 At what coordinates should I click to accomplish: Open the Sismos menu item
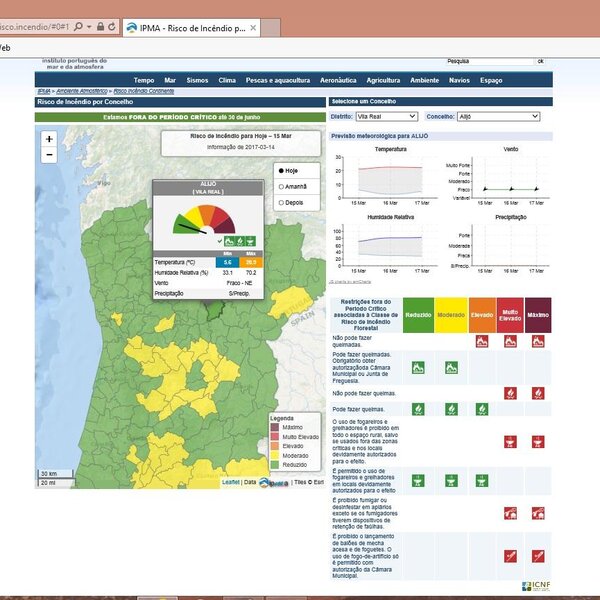[197, 80]
